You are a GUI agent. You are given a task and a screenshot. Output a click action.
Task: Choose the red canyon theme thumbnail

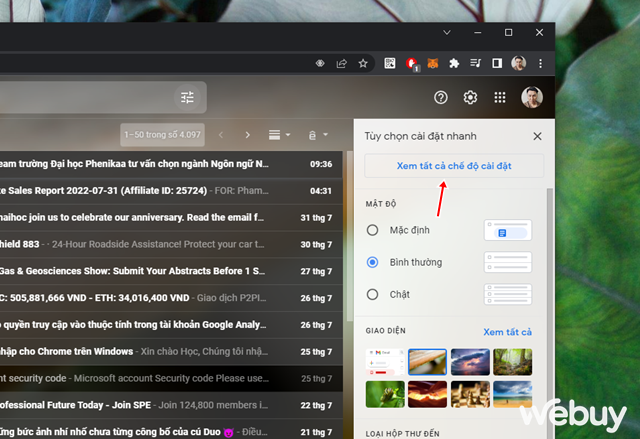[x=427, y=395]
